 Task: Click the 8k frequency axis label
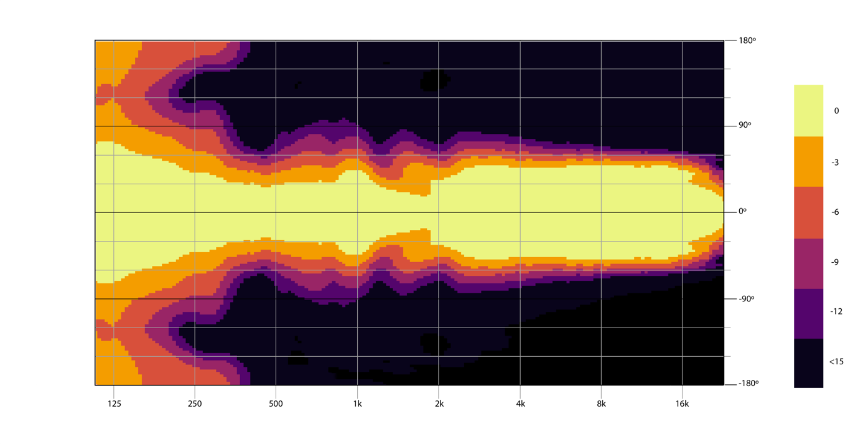click(601, 404)
